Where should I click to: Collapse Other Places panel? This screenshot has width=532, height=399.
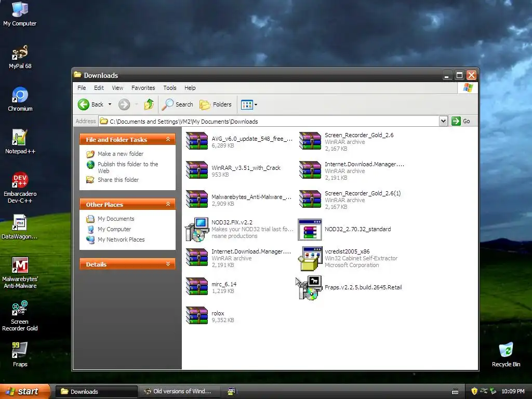click(x=168, y=204)
